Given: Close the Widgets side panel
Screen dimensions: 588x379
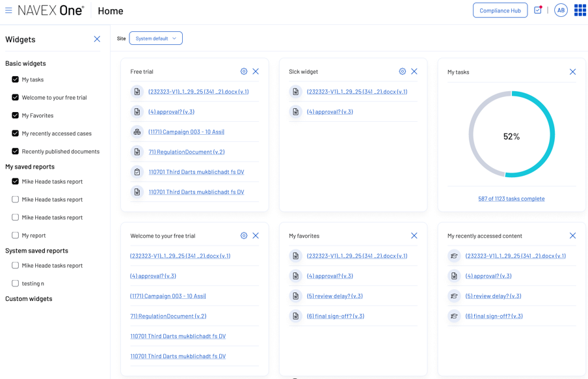Looking at the screenshot, I should (97, 39).
